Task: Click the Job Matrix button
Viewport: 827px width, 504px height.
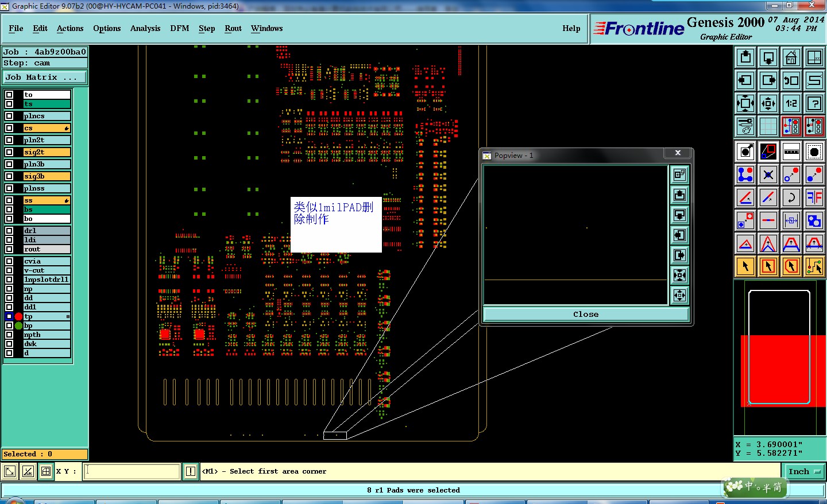Action: coord(45,77)
